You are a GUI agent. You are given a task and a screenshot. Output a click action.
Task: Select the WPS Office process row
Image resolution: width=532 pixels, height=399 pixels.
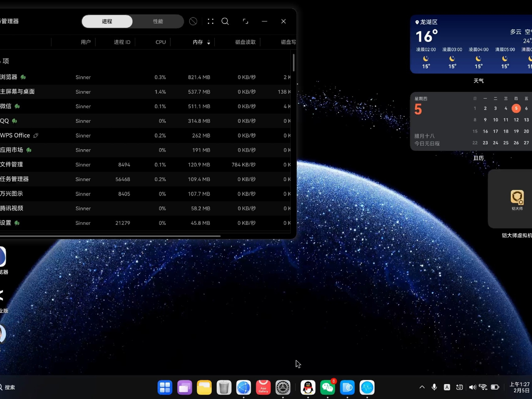coord(145,135)
